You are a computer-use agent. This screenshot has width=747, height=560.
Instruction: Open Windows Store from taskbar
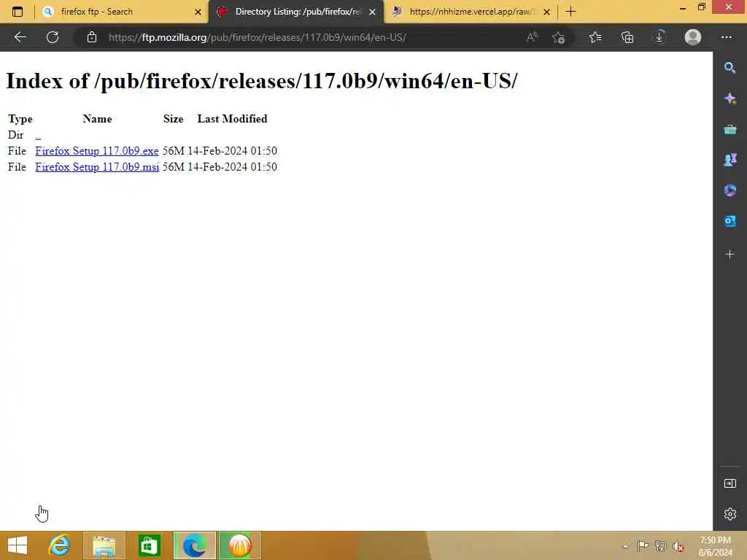(x=149, y=545)
